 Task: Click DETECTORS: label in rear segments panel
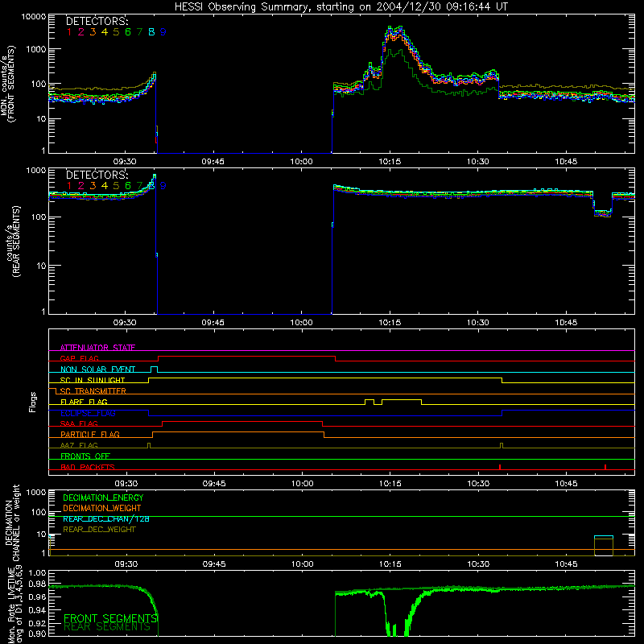[97, 175]
